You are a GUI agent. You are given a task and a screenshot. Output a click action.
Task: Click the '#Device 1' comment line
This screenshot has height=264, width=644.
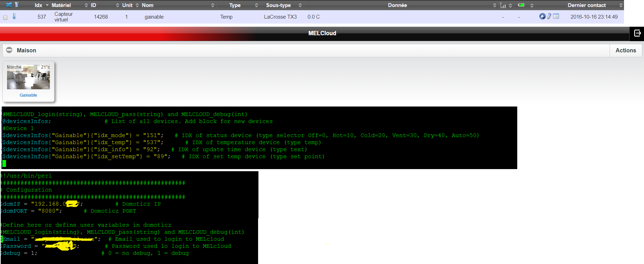18,128
